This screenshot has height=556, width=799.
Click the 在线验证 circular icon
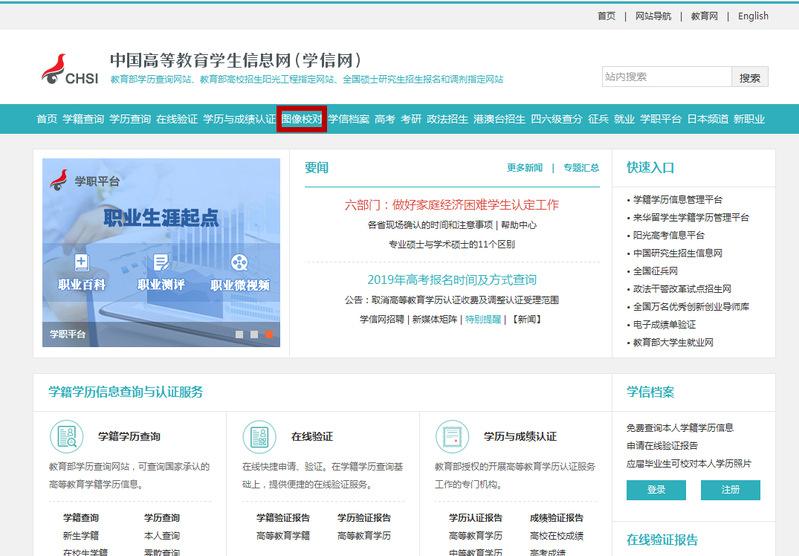(x=259, y=437)
